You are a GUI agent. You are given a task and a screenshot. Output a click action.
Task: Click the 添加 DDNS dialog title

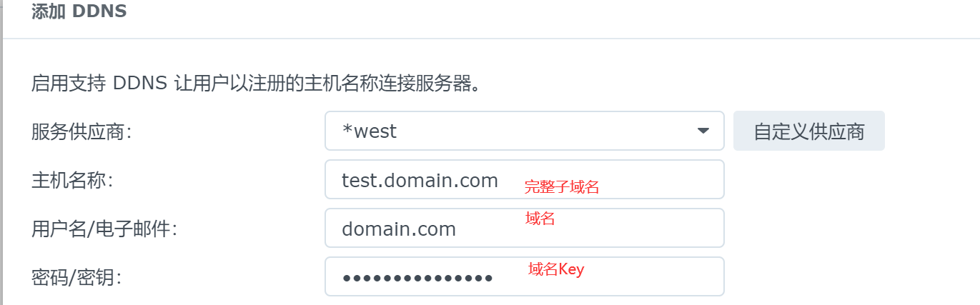pos(79,12)
